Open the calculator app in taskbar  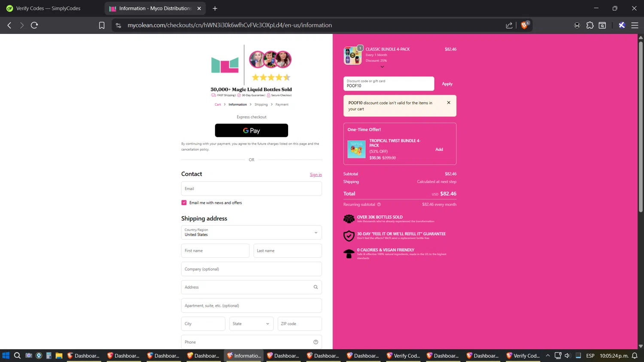tap(49, 356)
